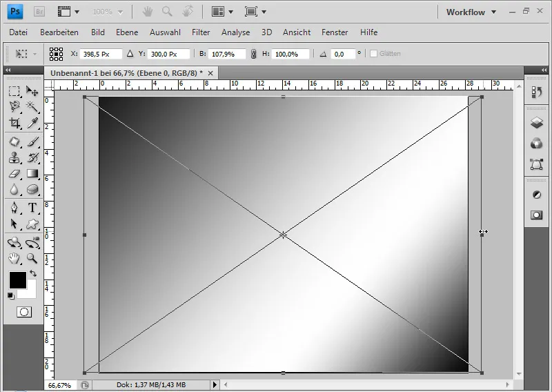The image size is (552, 392).
Task: Launch Bridge from the Br button
Action: (x=39, y=12)
